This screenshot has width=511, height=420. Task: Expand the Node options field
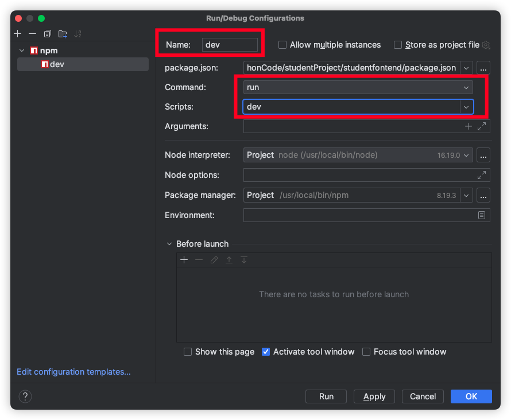[x=482, y=175]
